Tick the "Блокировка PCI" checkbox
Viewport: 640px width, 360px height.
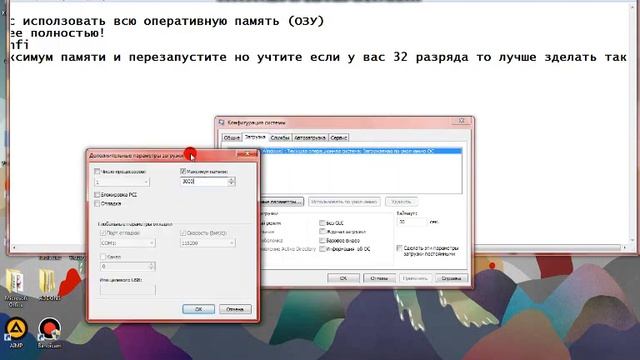click(x=97, y=195)
